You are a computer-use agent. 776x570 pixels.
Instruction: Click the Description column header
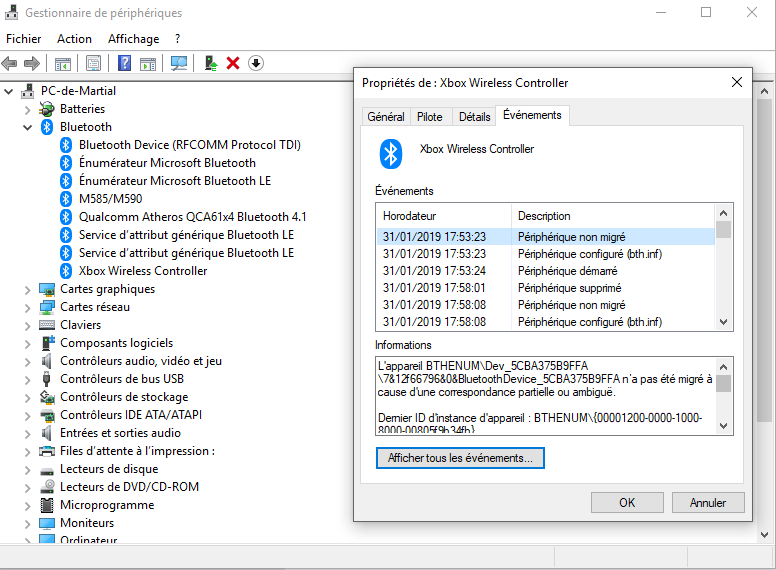pos(613,216)
